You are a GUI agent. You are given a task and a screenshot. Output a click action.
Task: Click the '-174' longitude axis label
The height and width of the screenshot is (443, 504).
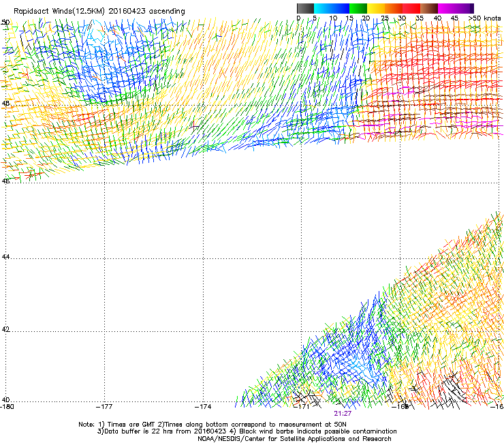[203, 406]
